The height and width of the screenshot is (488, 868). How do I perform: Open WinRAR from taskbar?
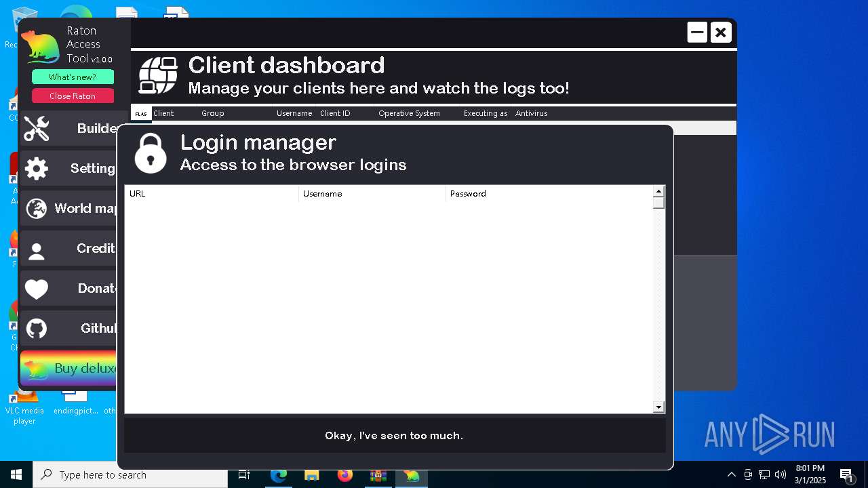pyautogui.click(x=378, y=474)
